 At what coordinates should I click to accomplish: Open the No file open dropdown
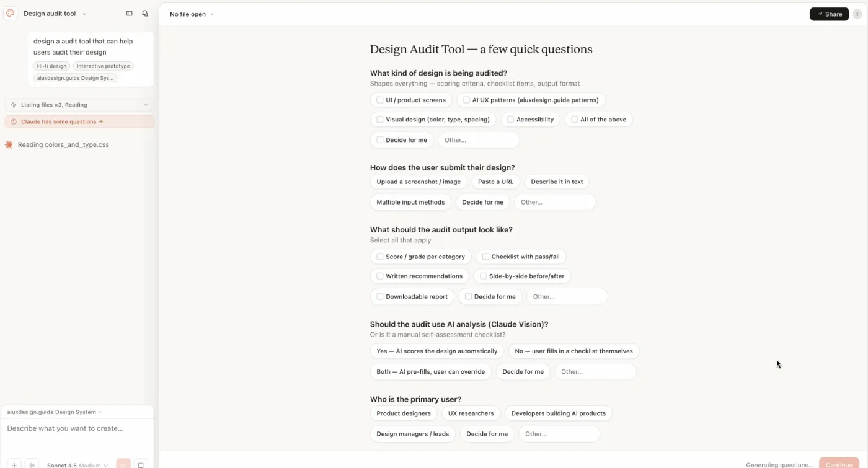[x=192, y=14]
